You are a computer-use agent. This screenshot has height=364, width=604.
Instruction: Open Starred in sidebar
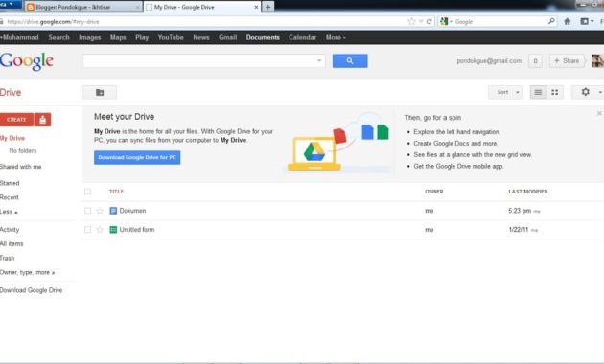(x=10, y=183)
